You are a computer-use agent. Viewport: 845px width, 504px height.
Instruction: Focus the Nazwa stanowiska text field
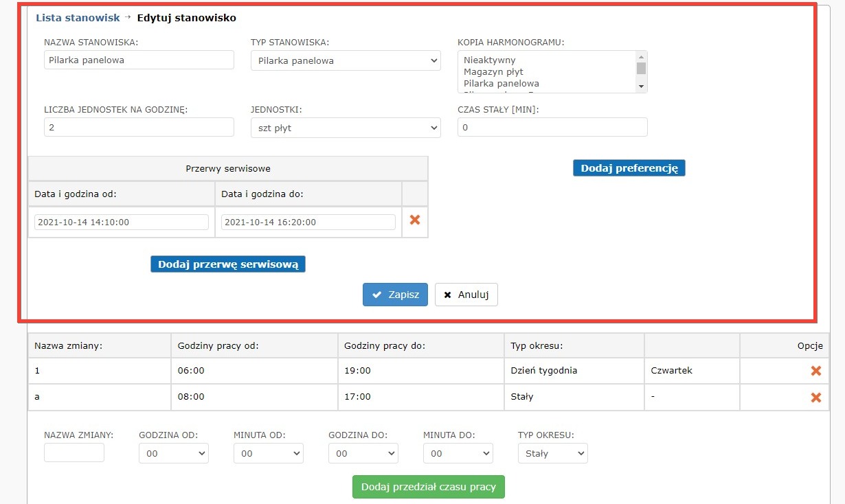139,60
